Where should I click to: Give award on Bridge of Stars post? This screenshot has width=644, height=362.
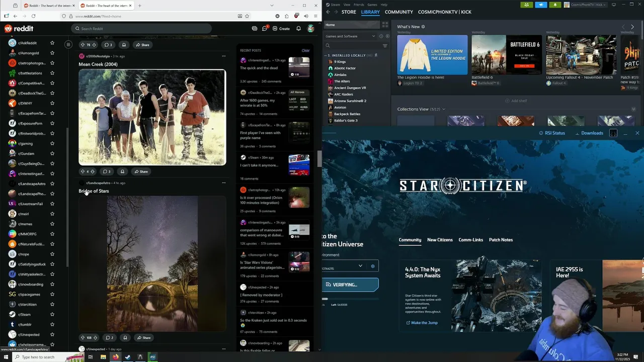[125, 337]
